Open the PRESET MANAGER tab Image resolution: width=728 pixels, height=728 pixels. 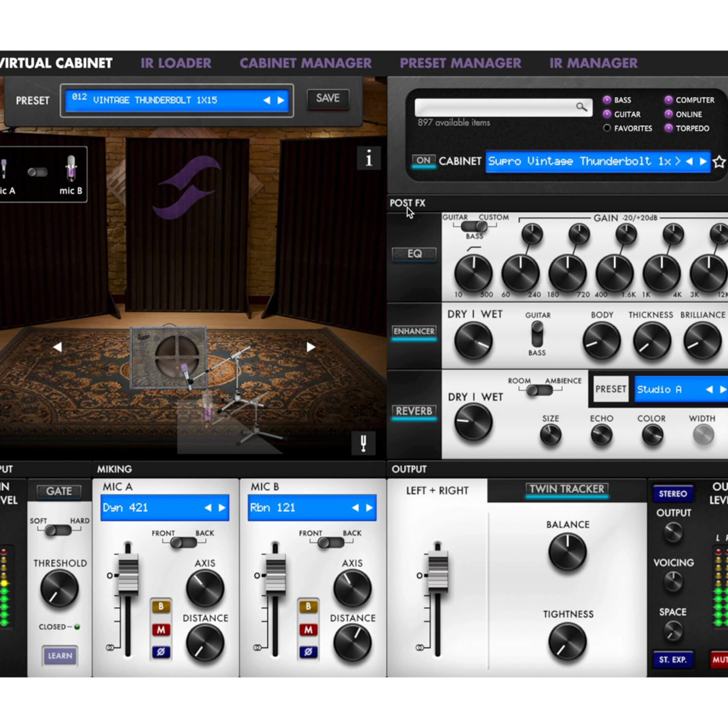460,63
